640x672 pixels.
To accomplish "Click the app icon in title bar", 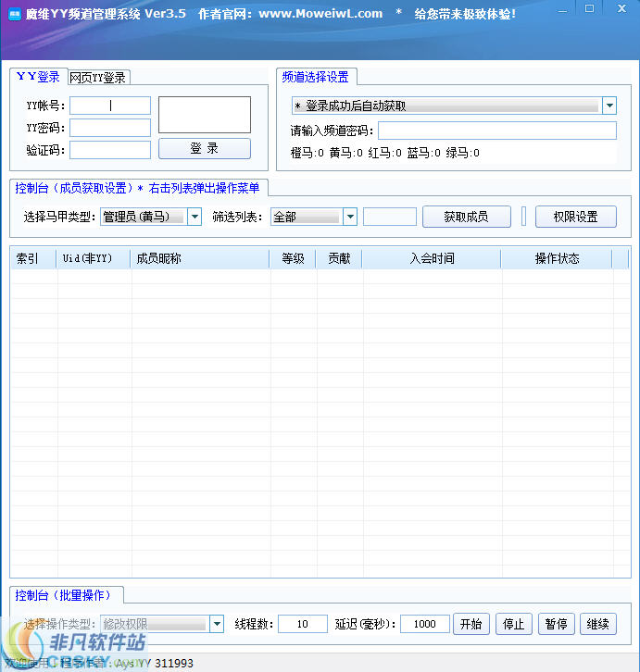I will (15, 15).
